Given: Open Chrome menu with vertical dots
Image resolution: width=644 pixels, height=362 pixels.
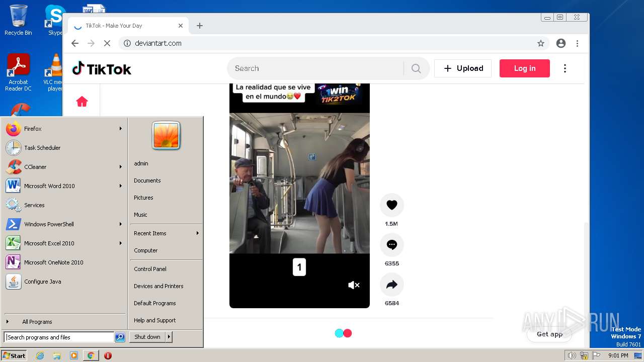Looking at the screenshot, I should pyautogui.click(x=578, y=43).
